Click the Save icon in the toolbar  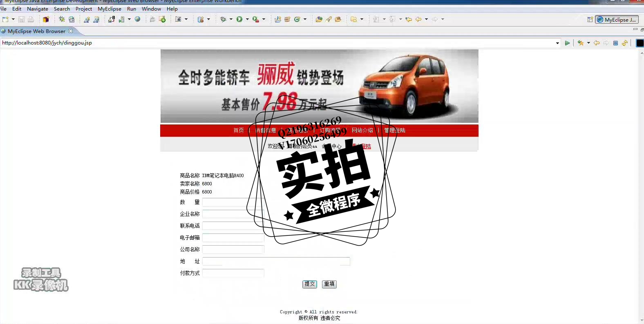(x=21, y=19)
